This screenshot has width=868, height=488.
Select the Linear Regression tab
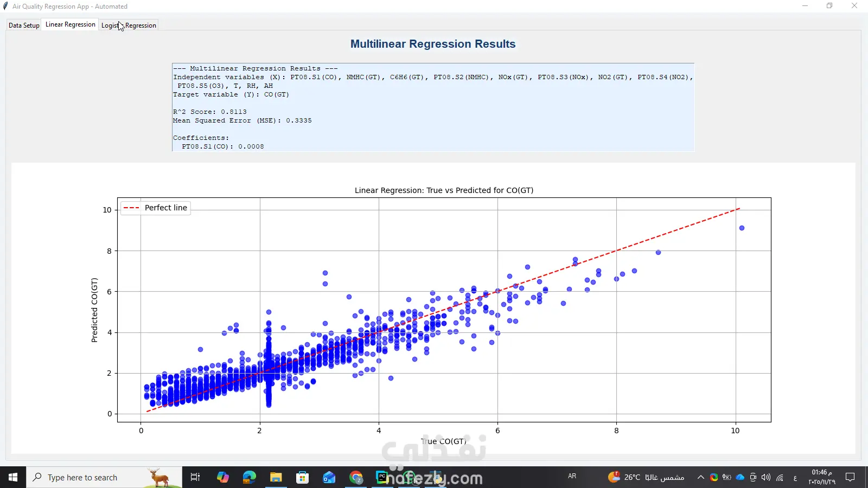(x=70, y=24)
